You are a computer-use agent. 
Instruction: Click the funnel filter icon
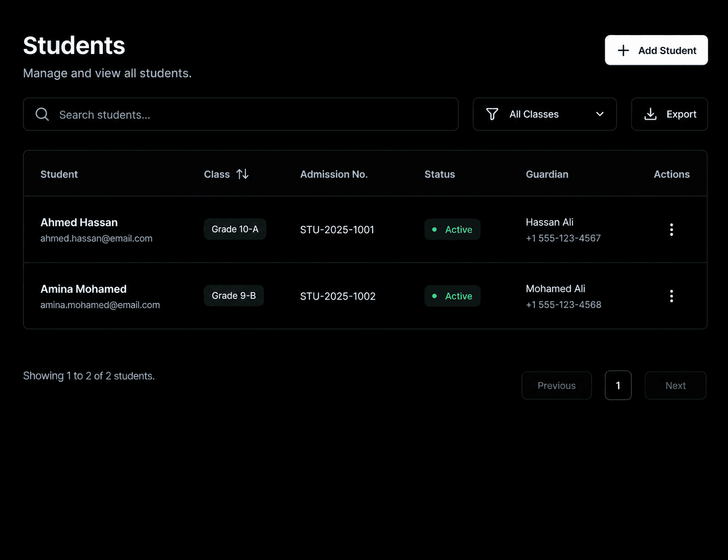point(492,114)
